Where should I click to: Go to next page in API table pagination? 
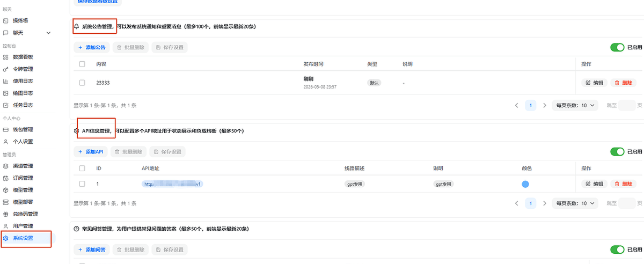coord(544,203)
